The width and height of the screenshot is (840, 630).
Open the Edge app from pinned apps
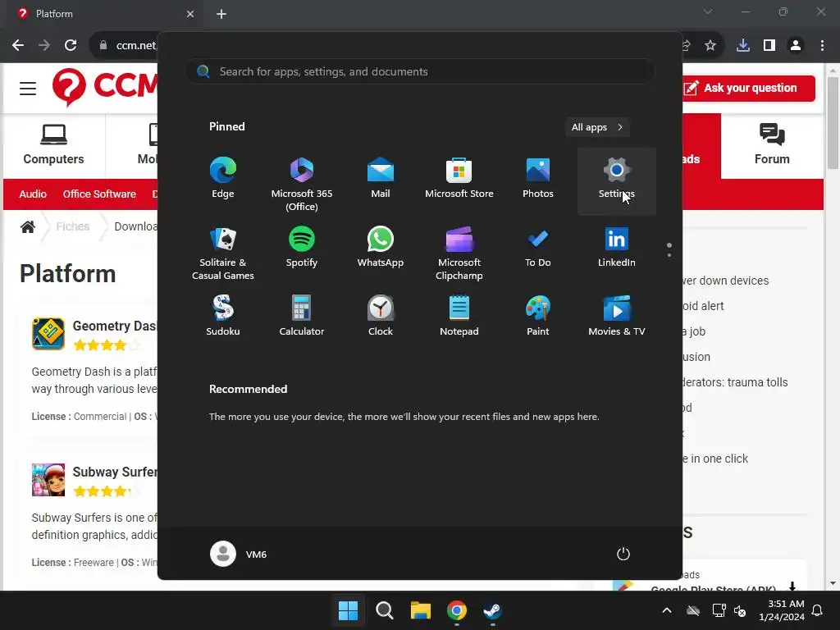pyautogui.click(x=223, y=178)
